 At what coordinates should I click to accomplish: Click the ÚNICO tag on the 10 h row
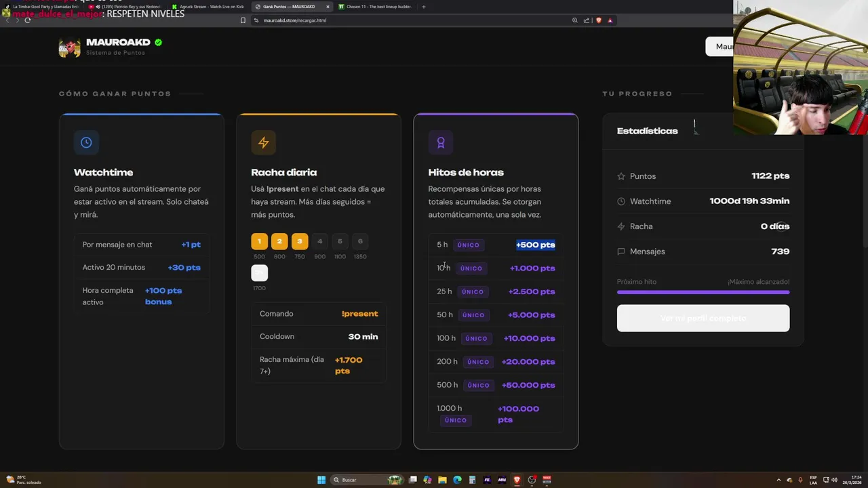[x=471, y=268]
